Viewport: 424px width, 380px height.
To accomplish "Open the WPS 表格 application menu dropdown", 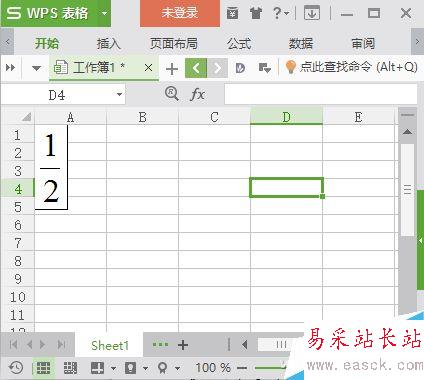I will coord(105,13).
